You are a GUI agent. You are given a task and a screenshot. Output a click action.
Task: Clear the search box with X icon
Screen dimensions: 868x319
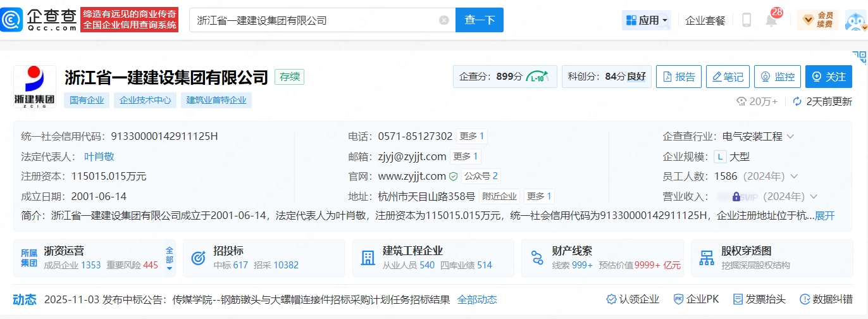pyautogui.click(x=443, y=20)
